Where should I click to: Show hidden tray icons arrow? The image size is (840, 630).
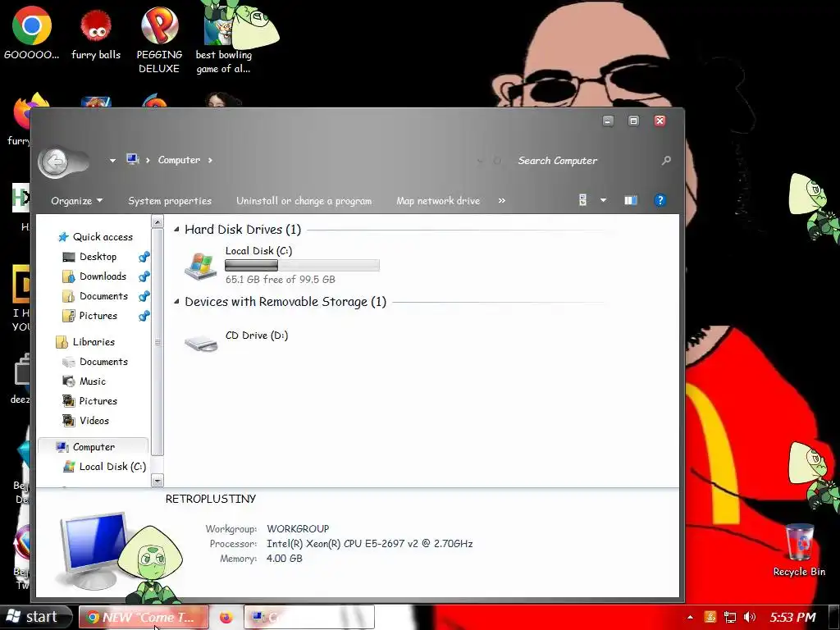click(690, 617)
